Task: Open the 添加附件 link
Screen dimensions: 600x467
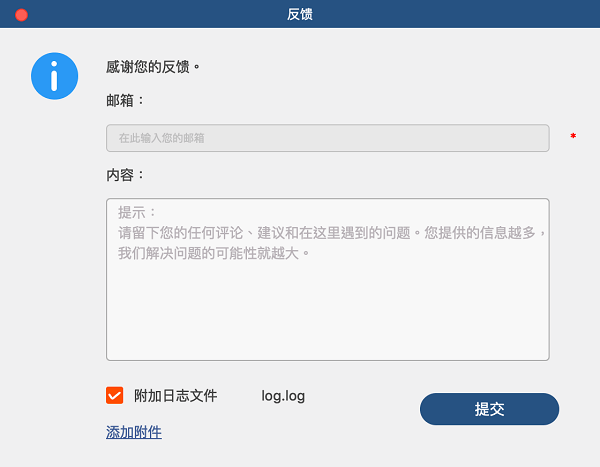Action: pos(134,432)
